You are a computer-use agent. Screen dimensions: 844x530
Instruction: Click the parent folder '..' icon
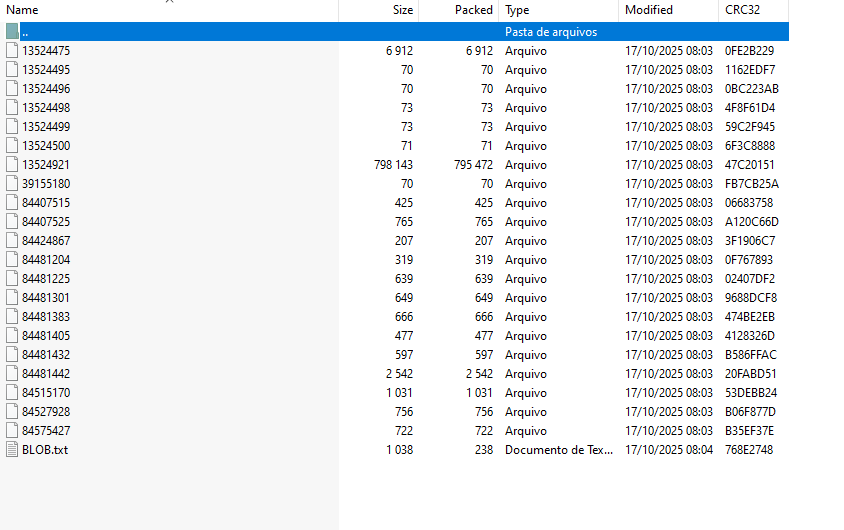[x=12, y=31]
